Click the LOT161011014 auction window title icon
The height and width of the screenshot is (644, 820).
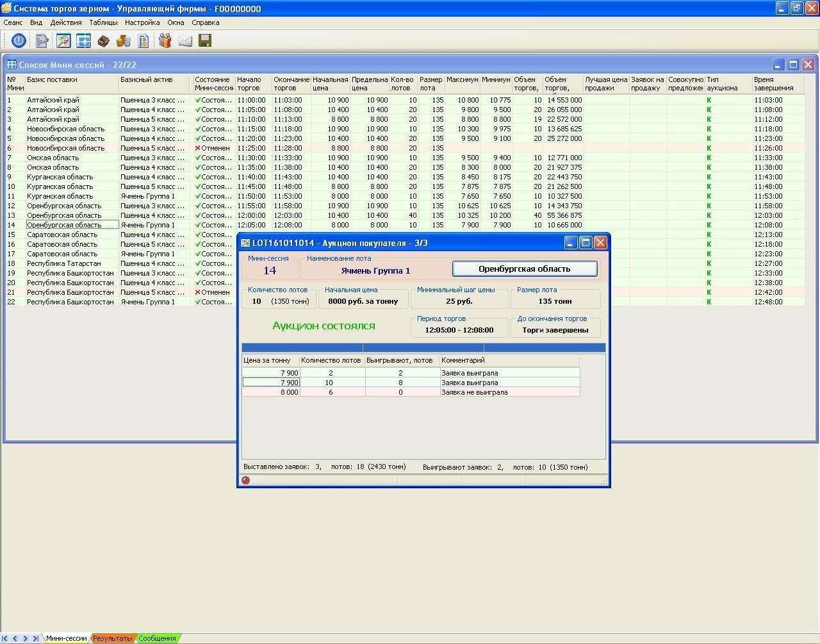pos(245,243)
